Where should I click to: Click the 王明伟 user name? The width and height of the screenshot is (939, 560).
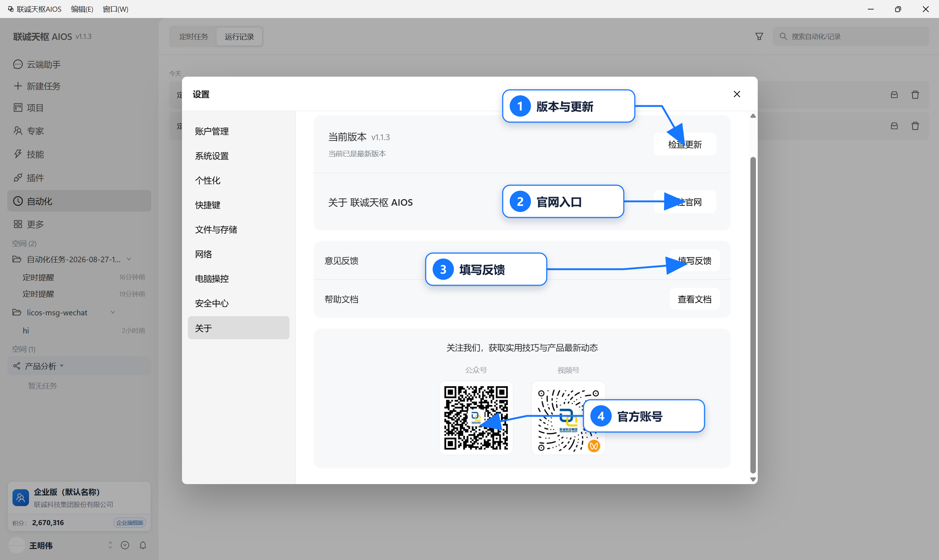[41, 546]
